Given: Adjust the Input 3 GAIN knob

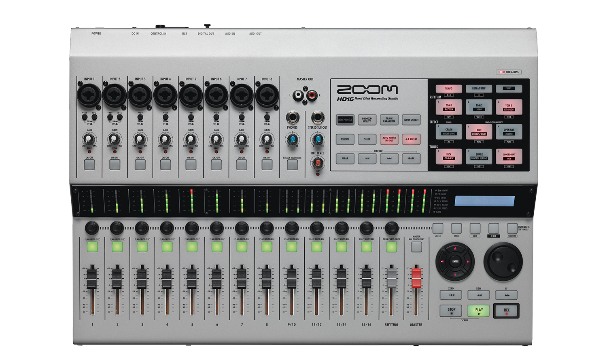Looking at the screenshot, I should 140,140.
